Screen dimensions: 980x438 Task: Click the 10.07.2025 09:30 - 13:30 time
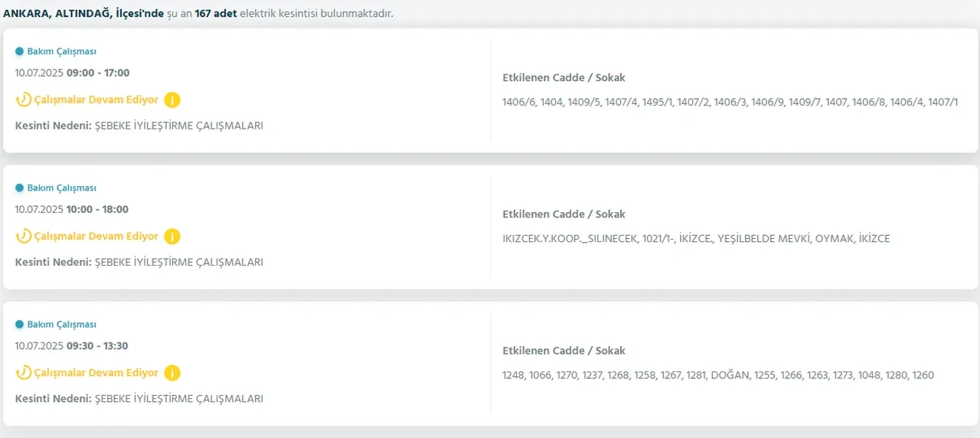(72, 345)
